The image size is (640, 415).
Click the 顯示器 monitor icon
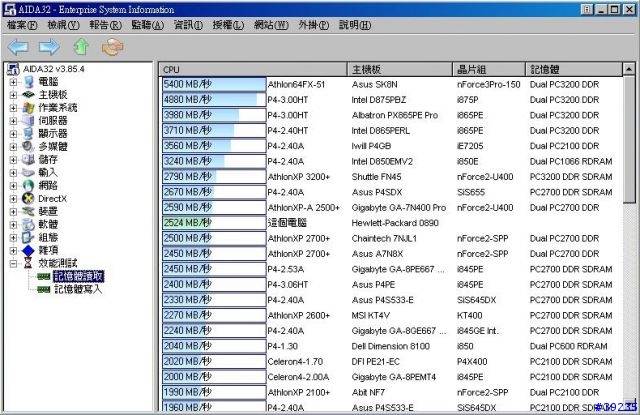[x=29, y=133]
